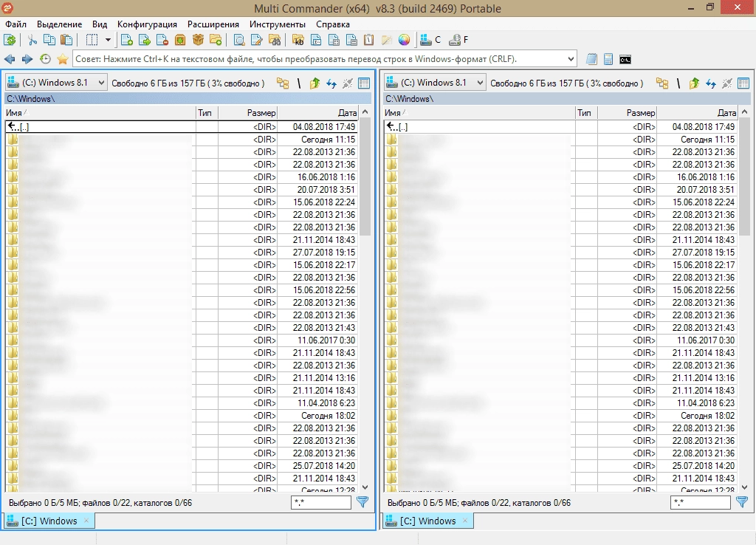Click the command prompt icon beside the tip field
The image size is (756, 545).
coord(625,59)
